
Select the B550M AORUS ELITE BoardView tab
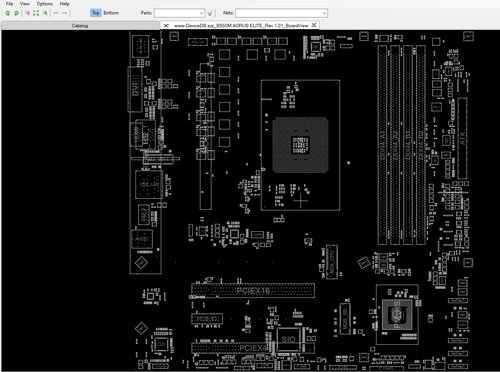[241, 25]
